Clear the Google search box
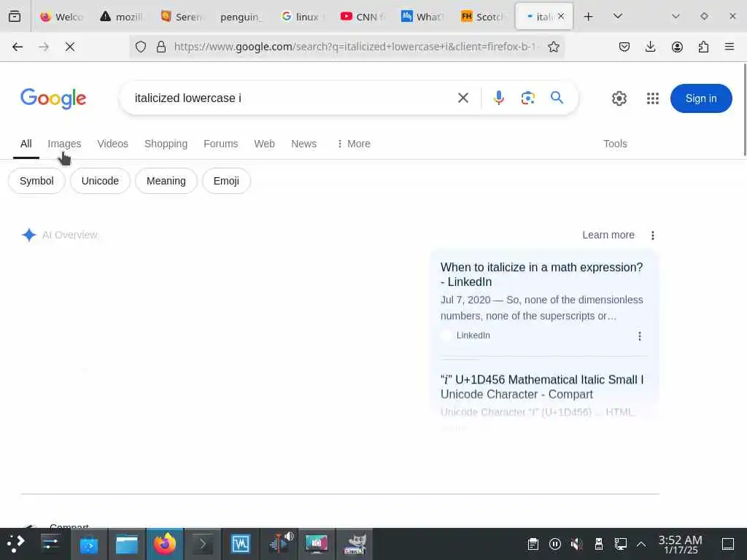Image resolution: width=747 pixels, height=560 pixels. [462, 98]
